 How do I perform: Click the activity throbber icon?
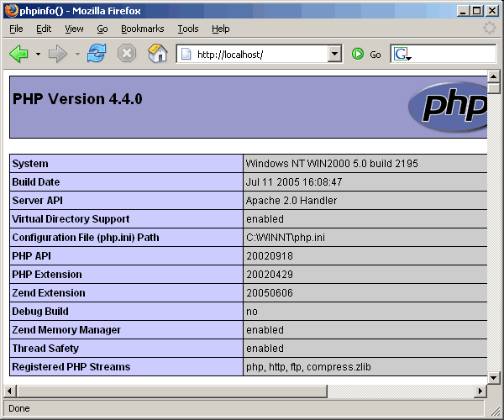tap(489, 28)
